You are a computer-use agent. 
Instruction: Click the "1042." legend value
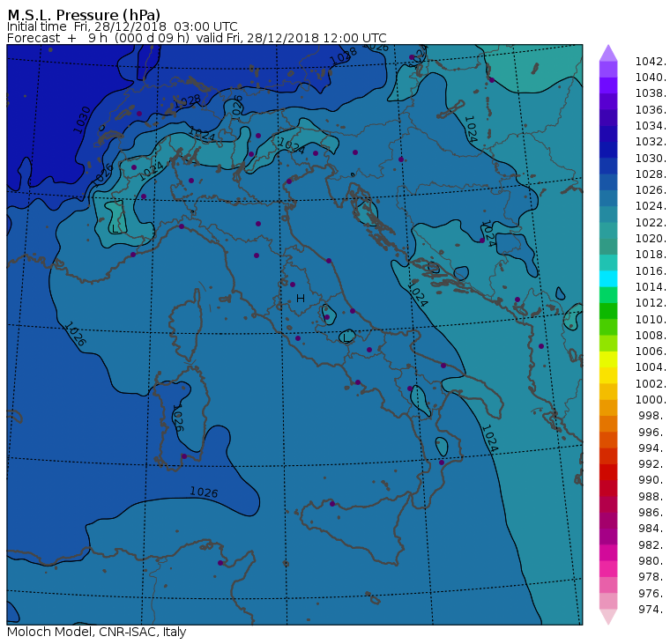coord(651,62)
